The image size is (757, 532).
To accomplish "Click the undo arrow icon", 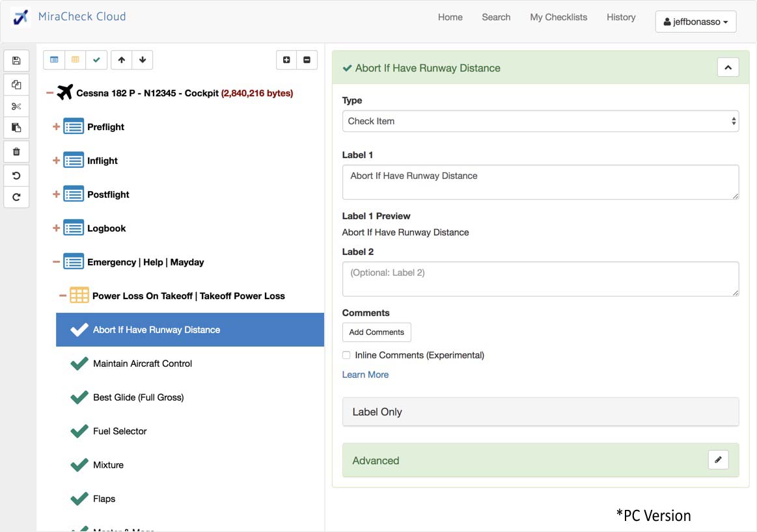I will 16,176.
